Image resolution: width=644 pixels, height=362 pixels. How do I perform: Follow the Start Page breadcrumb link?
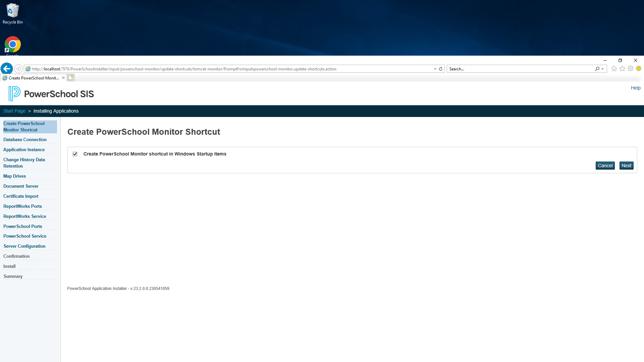[14, 111]
